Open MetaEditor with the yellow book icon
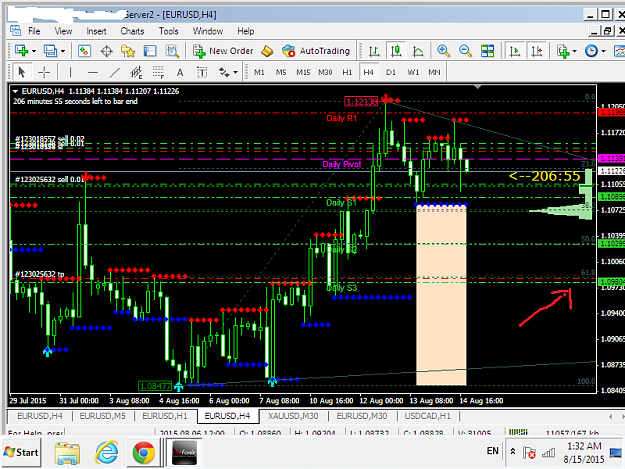 pyautogui.click(x=267, y=51)
